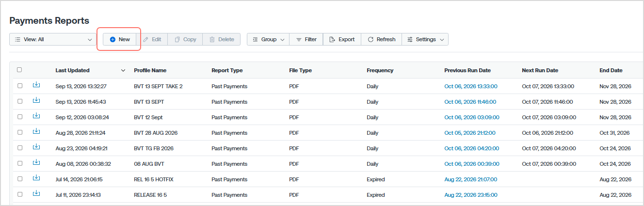Sort by Next Run Date column header
The height and width of the screenshot is (206, 644).
coord(540,70)
